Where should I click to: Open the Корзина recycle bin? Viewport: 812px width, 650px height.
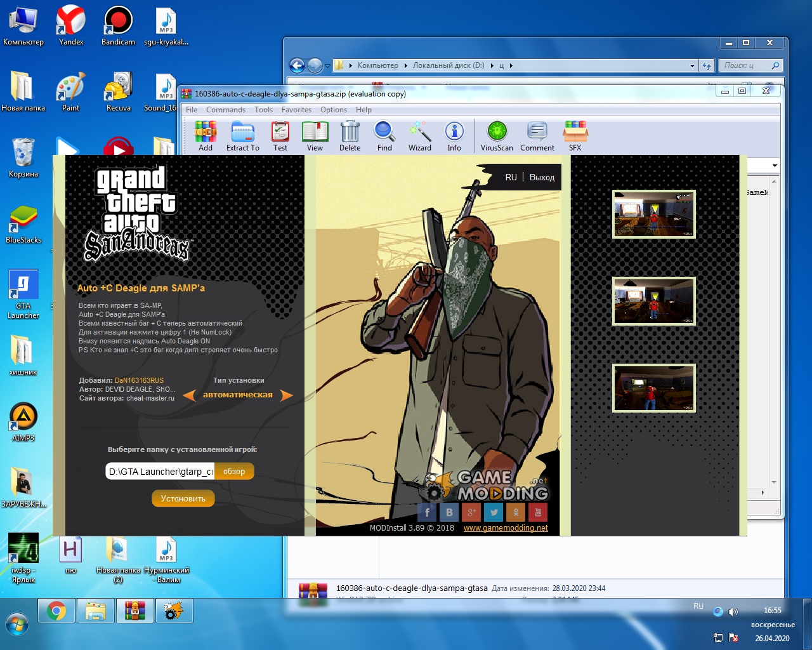coord(23,157)
